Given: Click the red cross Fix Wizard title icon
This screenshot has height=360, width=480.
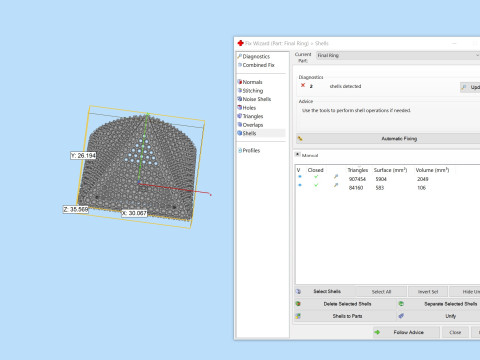Looking at the screenshot, I should pos(240,43).
